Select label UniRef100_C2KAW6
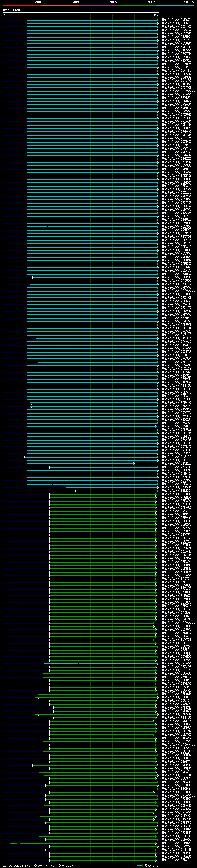Screen dimensions: 197x868 [177, 694]
